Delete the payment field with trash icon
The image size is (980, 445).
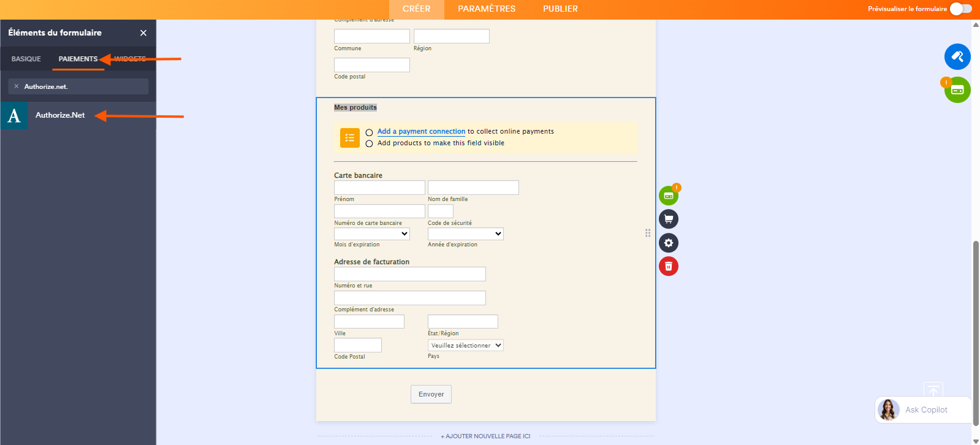click(669, 266)
